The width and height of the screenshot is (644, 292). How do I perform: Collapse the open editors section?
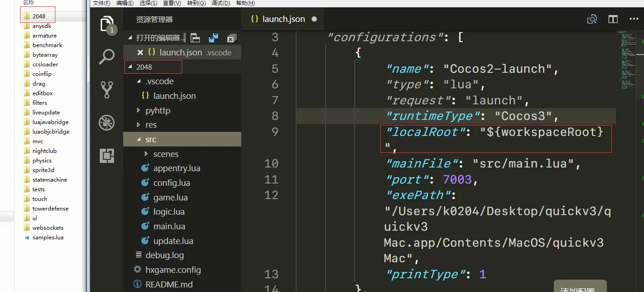point(130,38)
